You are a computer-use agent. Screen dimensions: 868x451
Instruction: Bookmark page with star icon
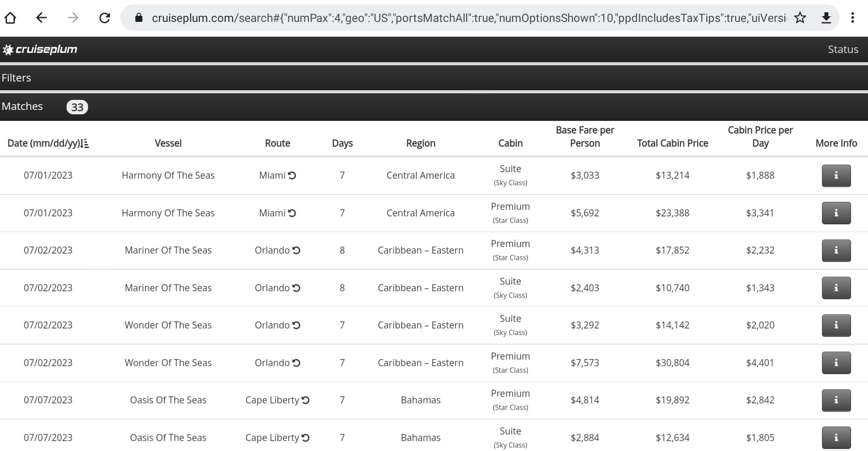point(800,18)
